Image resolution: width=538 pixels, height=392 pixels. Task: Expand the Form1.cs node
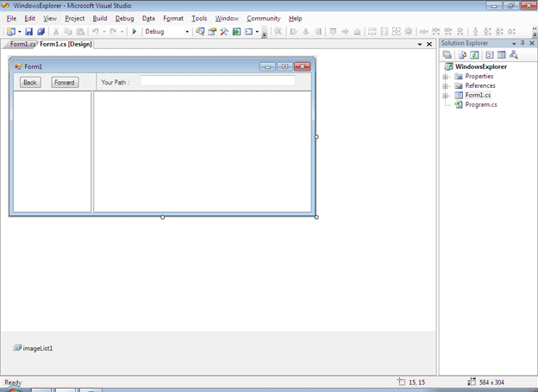pyautogui.click(x=445, y=96)
